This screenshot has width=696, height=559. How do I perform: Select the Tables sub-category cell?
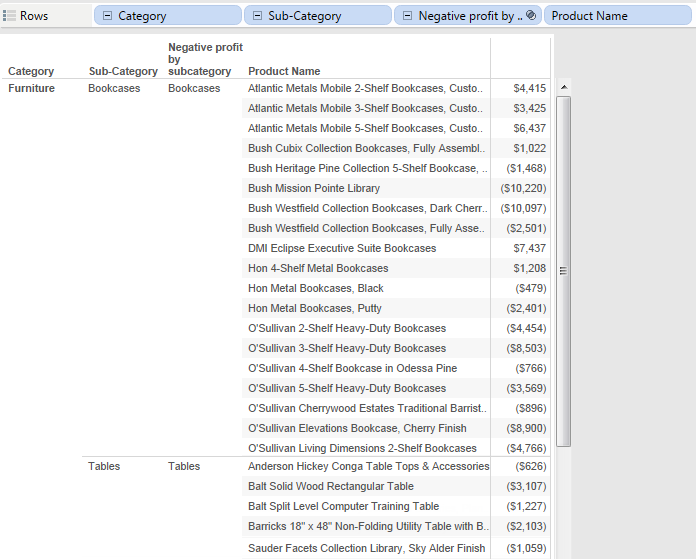(104, 466)
